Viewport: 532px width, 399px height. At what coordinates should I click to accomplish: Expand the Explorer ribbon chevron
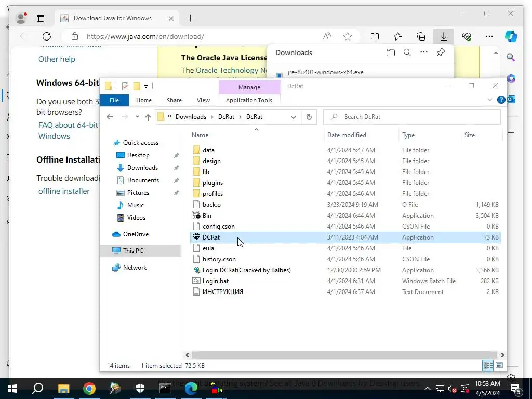(489, 100)
